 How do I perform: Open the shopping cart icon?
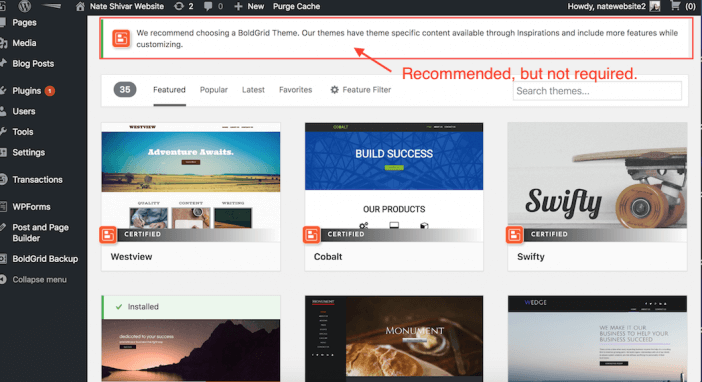pos(675,6)
